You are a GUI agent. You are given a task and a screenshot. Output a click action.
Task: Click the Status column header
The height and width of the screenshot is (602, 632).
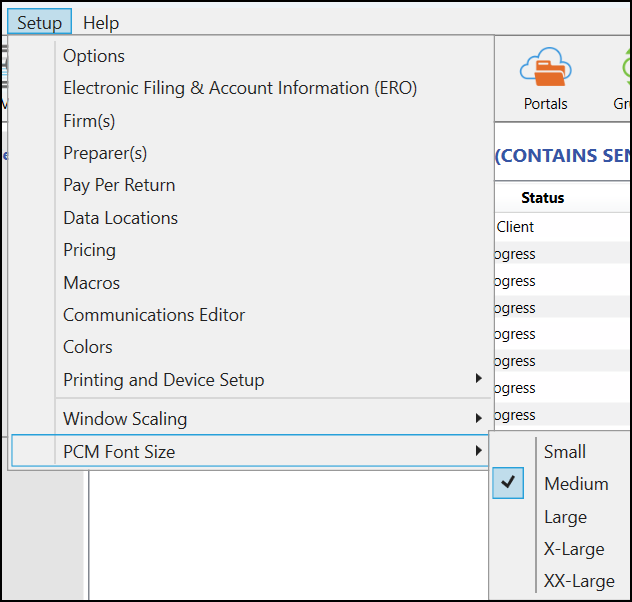(543, 198)
